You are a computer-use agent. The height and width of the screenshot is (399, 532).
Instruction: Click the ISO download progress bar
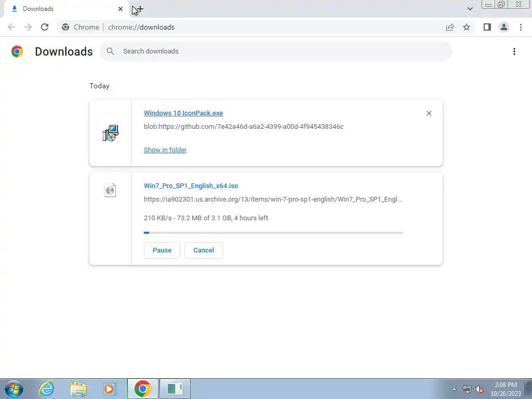pyautogui.click(x=273, y=233)
